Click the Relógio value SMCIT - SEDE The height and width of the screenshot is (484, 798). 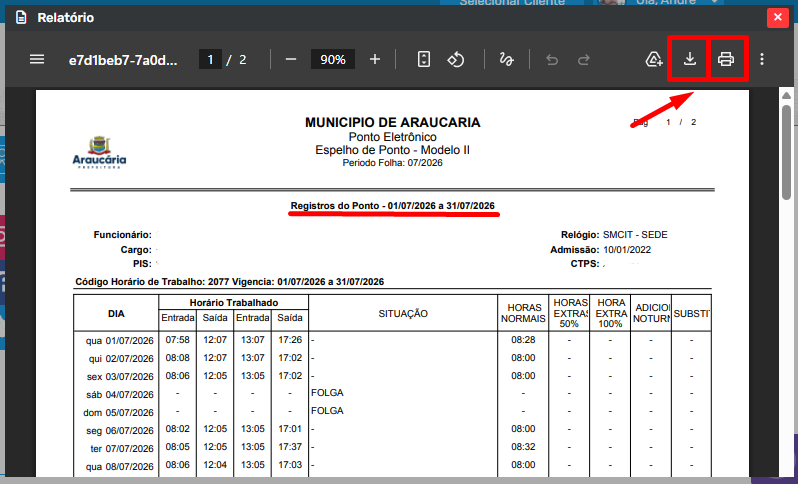click(635, 235)
